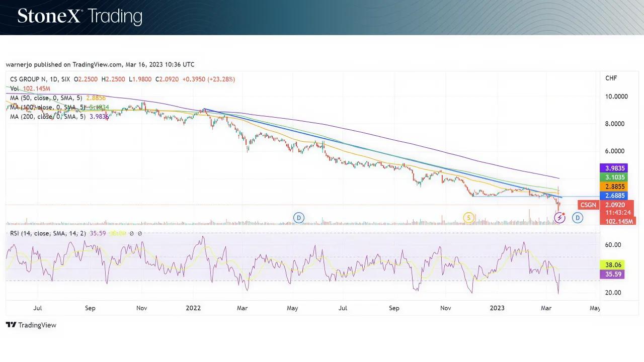Image resolution: width=644 pixels, height=362 pixels.
Task: Click the blue 2.6885 price axis tag
Action: click(x=613, y=196)
